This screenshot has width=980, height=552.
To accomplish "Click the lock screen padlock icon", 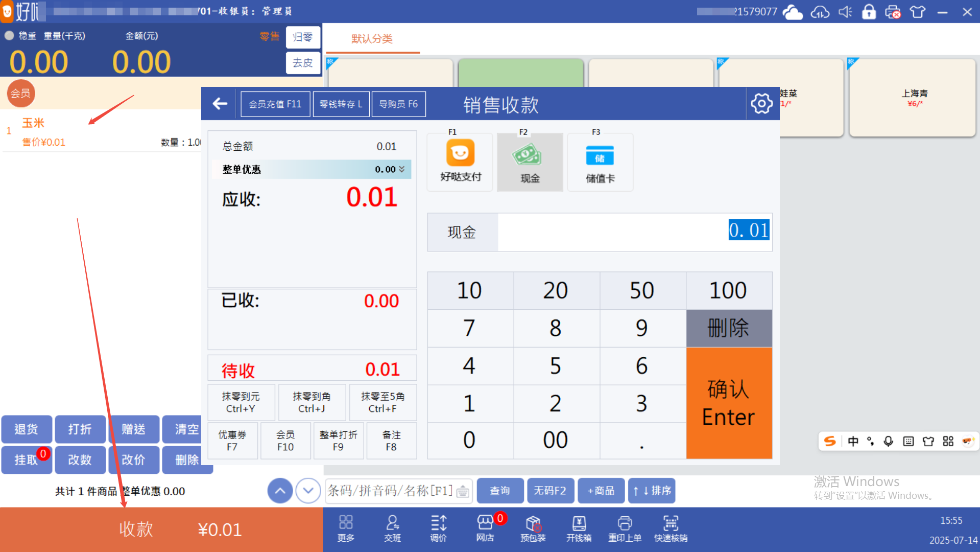I will click(869, 12).
